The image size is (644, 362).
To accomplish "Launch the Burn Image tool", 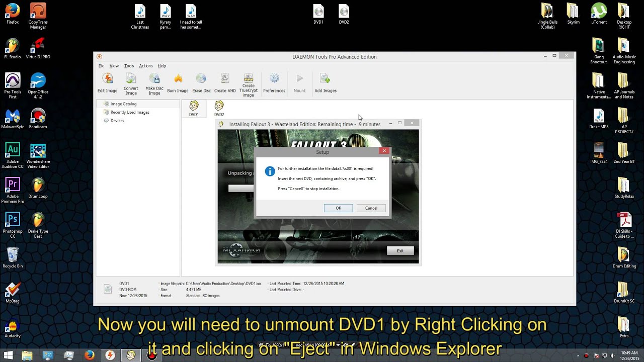I will click(178, 83).
